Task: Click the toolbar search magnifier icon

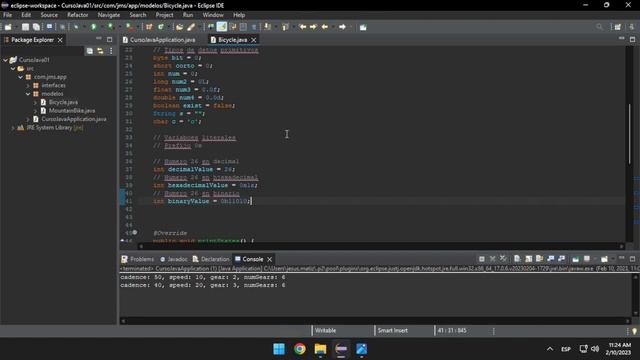Action: (599, 27)
